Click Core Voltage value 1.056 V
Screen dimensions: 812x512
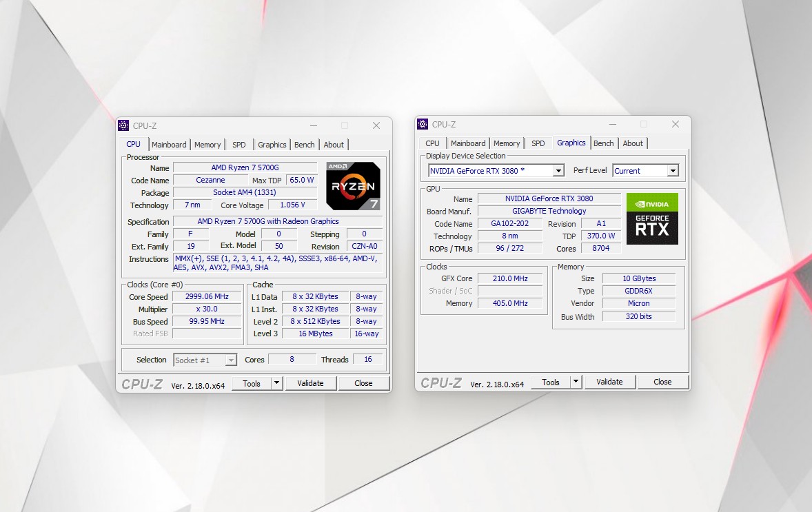(x=292, y=205)
